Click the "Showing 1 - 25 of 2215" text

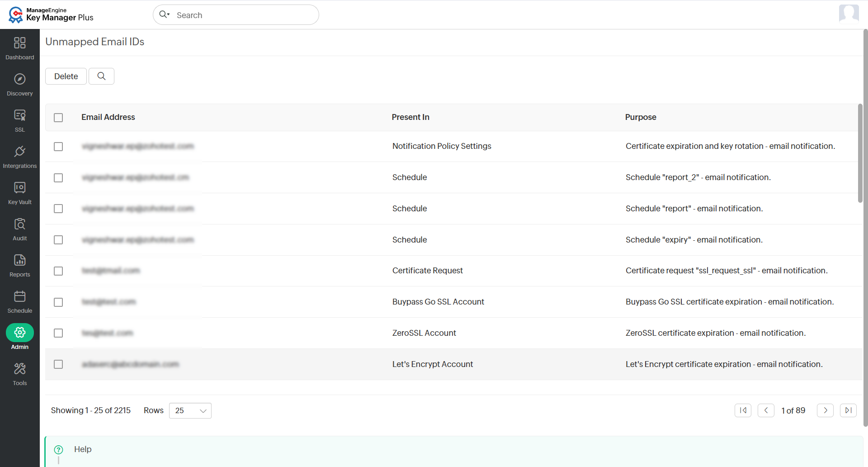click(x=91, y=410)
